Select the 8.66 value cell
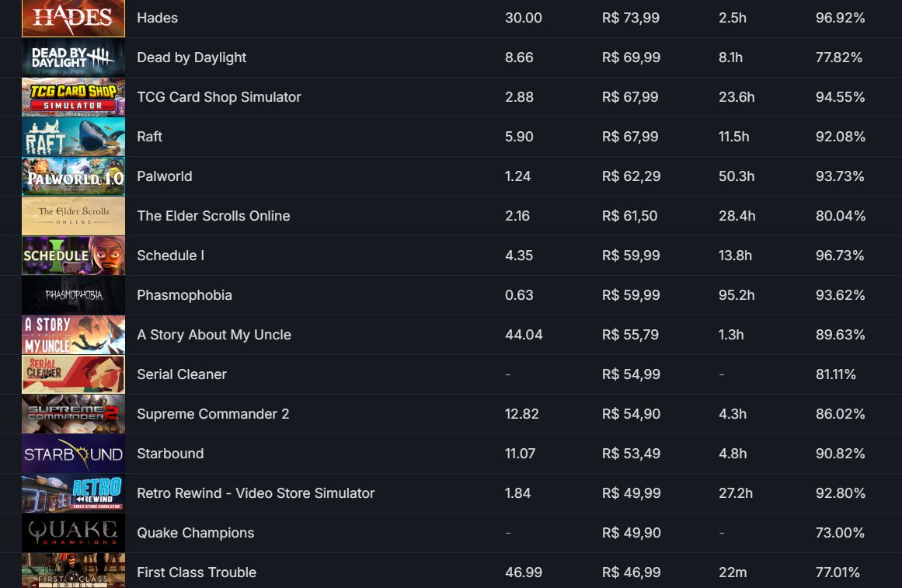This screenshot has width=902, height=588. coord(519,57)
